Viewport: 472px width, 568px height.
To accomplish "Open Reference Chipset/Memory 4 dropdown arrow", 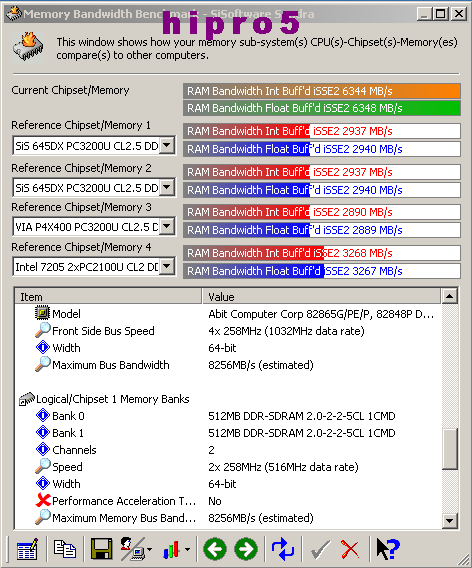I will tap(167, 267).
